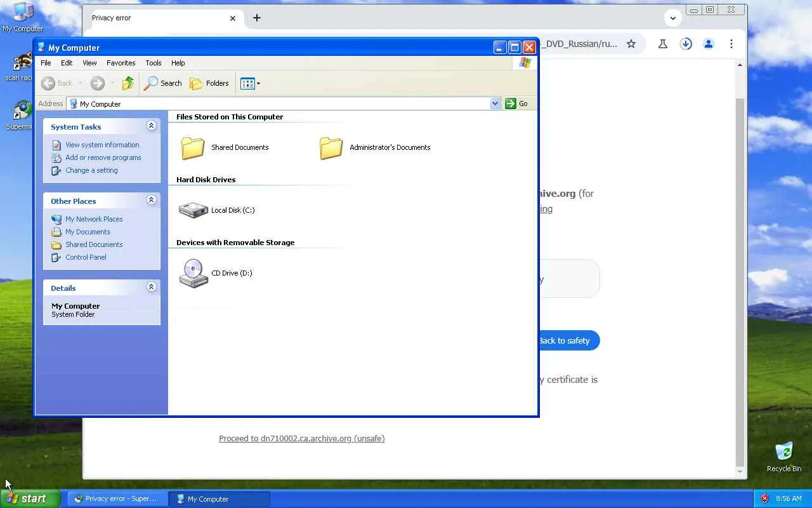Open the Tools menu
This screenshot has width=812, height=508.
(x=154, y=63)
